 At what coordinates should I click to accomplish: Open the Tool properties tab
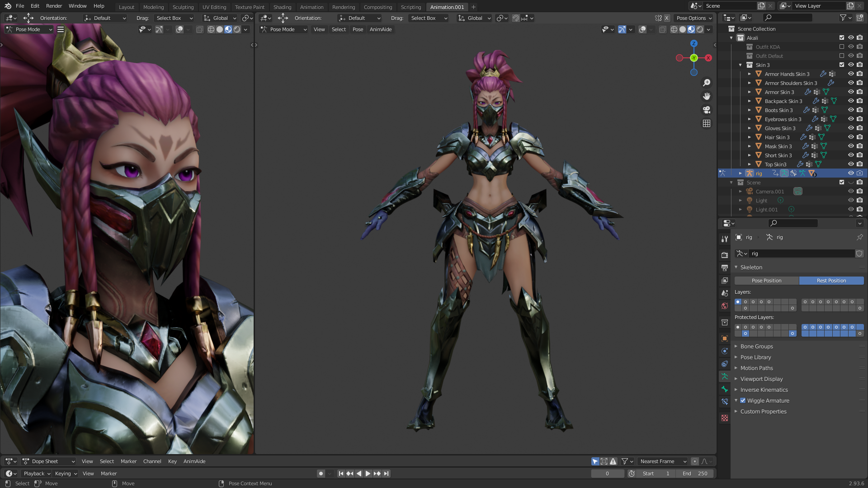click(x=725, y=239)
